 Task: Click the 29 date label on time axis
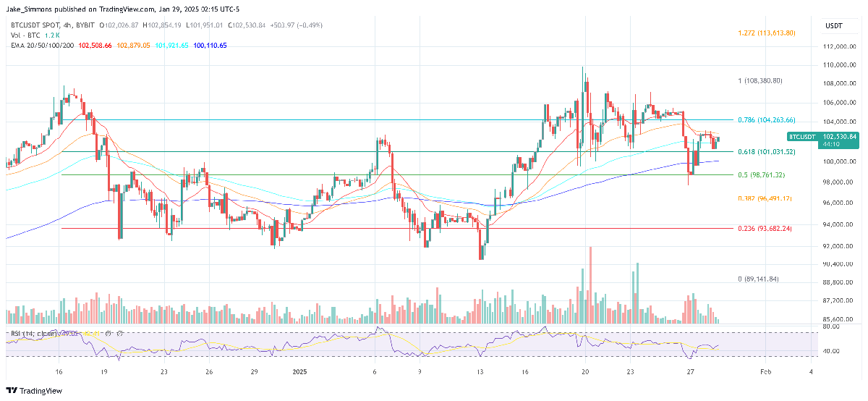(x=252, y=371)
